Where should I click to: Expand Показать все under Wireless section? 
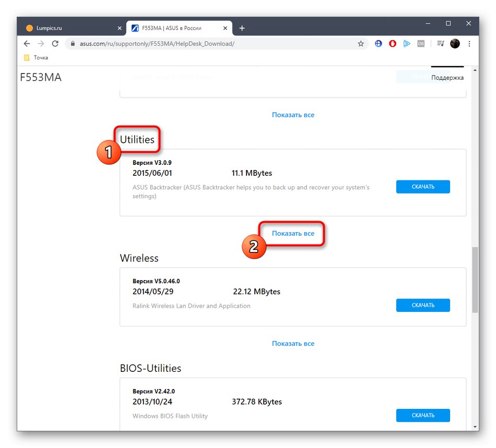tap(293, 343)
